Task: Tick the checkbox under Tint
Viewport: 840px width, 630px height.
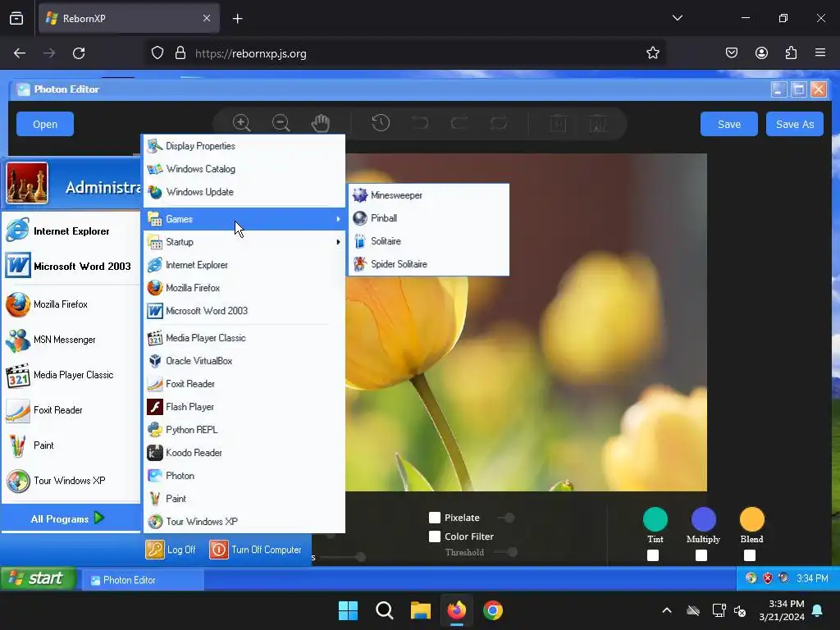Action: coord(652,555)
